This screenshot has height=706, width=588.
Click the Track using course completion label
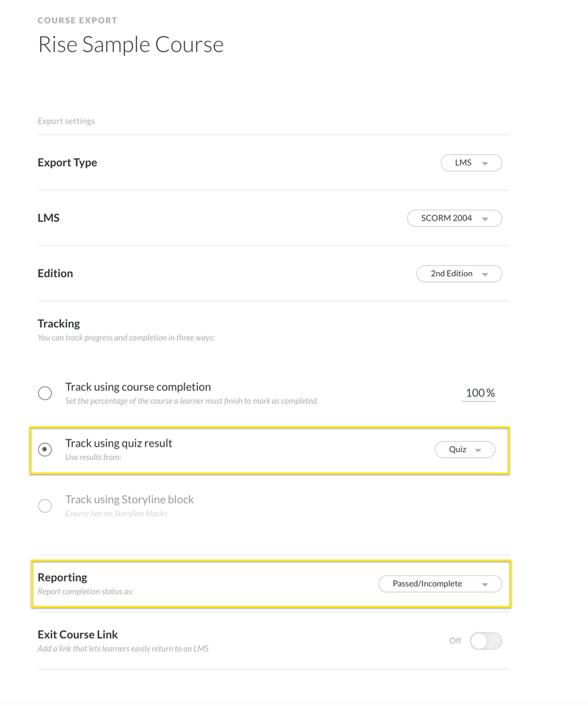coord(138,387)
